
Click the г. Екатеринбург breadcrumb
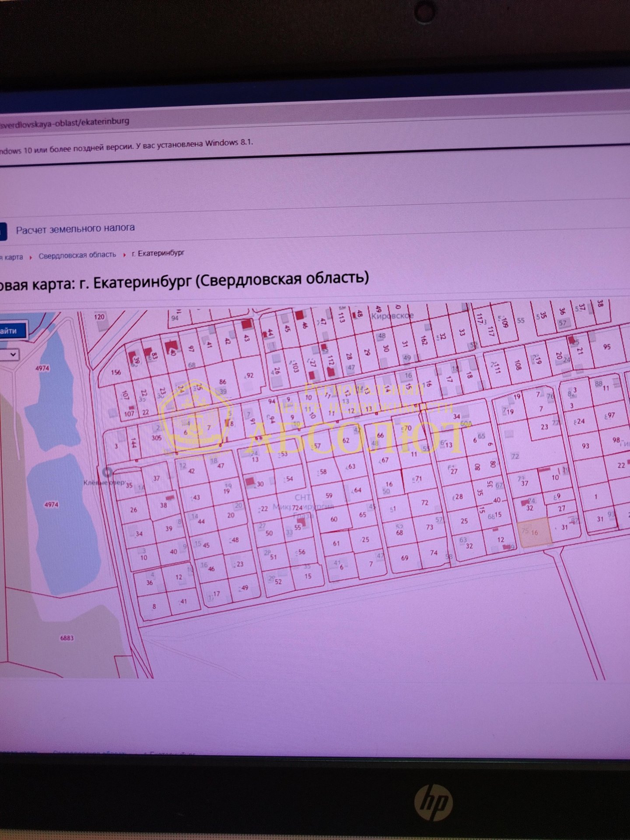[158, 253]
